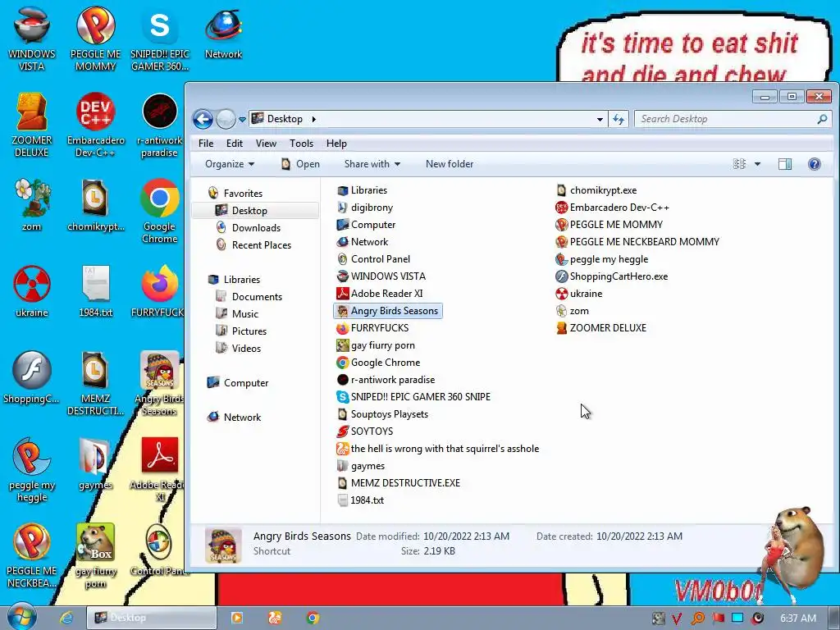Select the Skype SNIPED!! EPIC GAMER desktop icon
Image resolution: width=840 pixels, height=630 pixels.
click(160, 39)
